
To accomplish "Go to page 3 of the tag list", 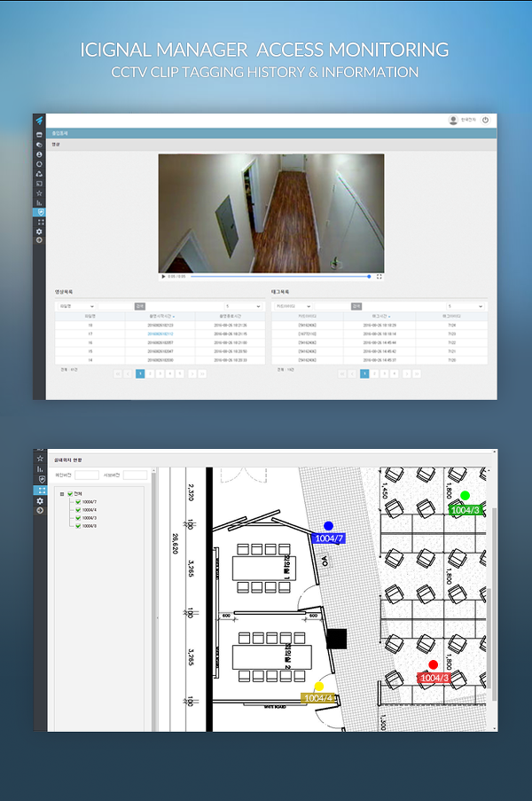I will [x=385, y=374].
